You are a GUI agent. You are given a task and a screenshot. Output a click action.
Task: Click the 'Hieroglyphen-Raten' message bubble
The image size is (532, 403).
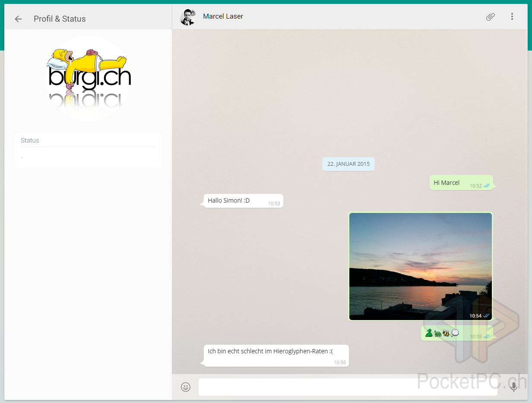point(276,355)
